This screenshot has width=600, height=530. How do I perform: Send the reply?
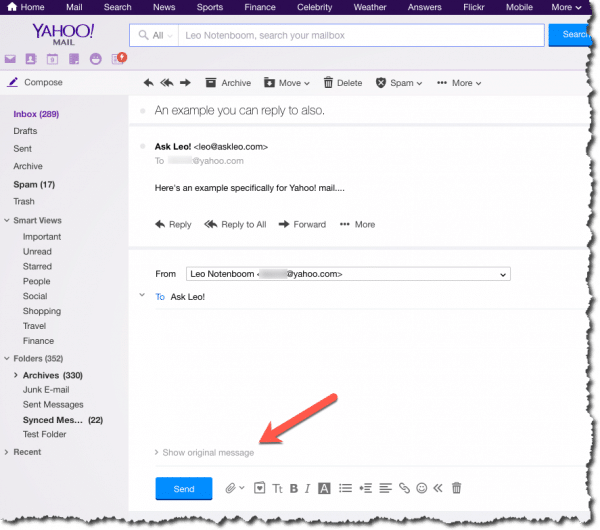[184, 489]
